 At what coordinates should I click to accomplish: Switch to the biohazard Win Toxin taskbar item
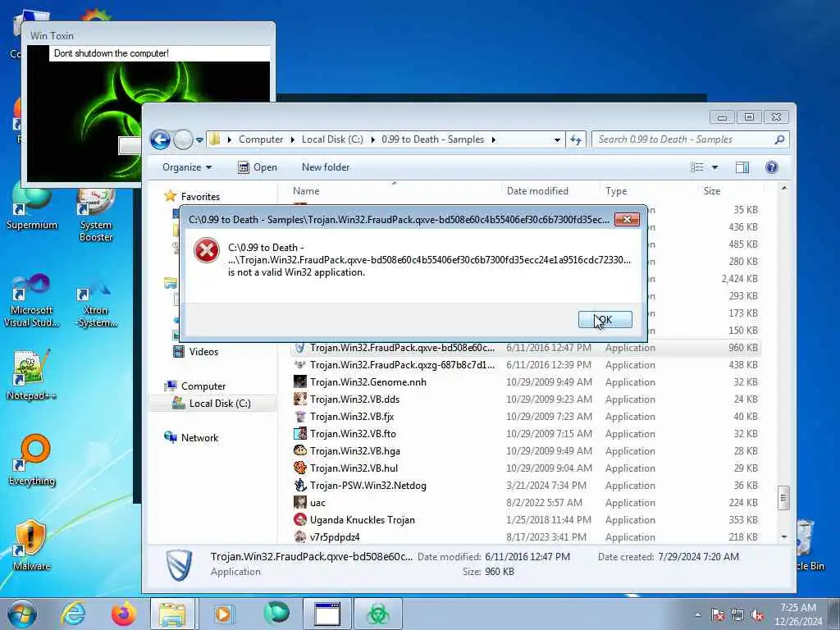377,614
